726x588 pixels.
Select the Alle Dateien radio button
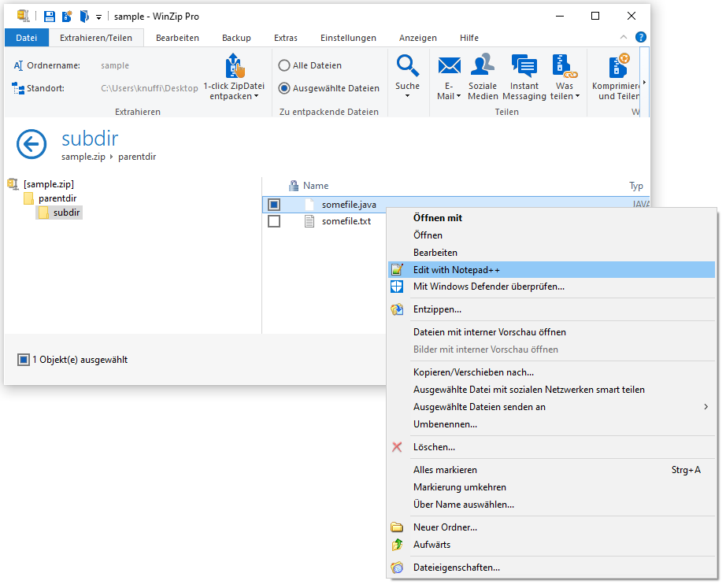click(283, 65)
